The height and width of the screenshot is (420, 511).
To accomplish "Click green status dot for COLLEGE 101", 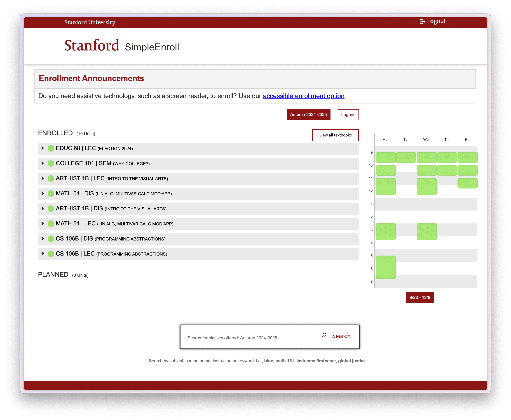I will (x=51, y=163).
